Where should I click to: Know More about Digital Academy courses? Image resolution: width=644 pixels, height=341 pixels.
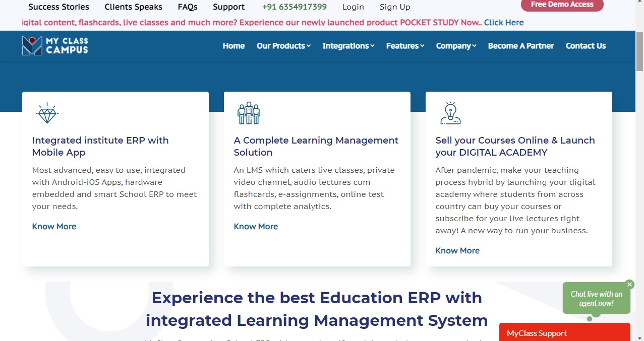[457, 251]
